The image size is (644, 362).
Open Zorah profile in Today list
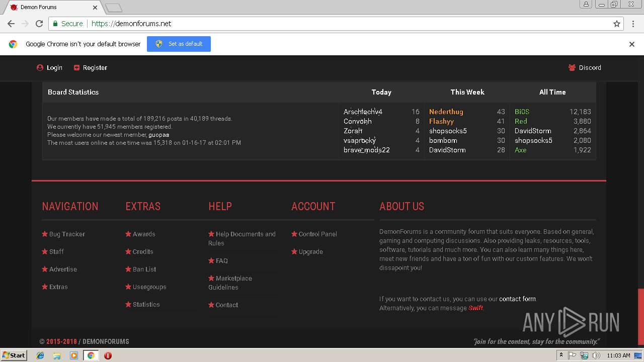353,131
